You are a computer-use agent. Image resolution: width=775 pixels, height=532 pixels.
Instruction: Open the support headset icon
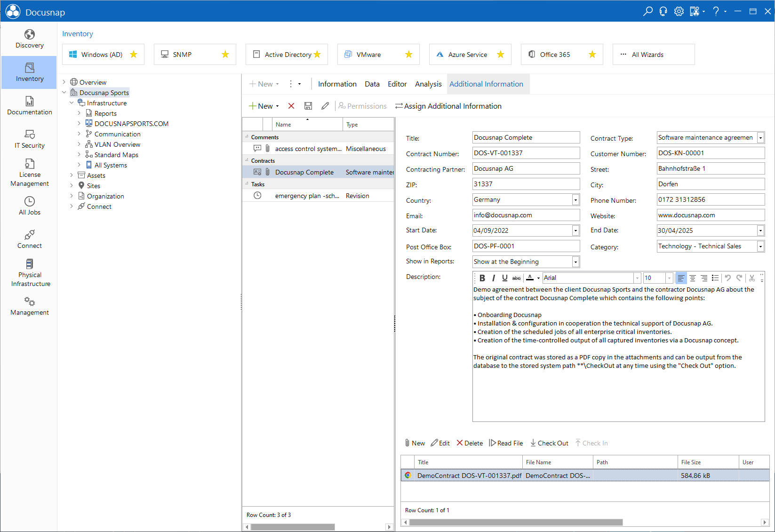tap(663, 11)
